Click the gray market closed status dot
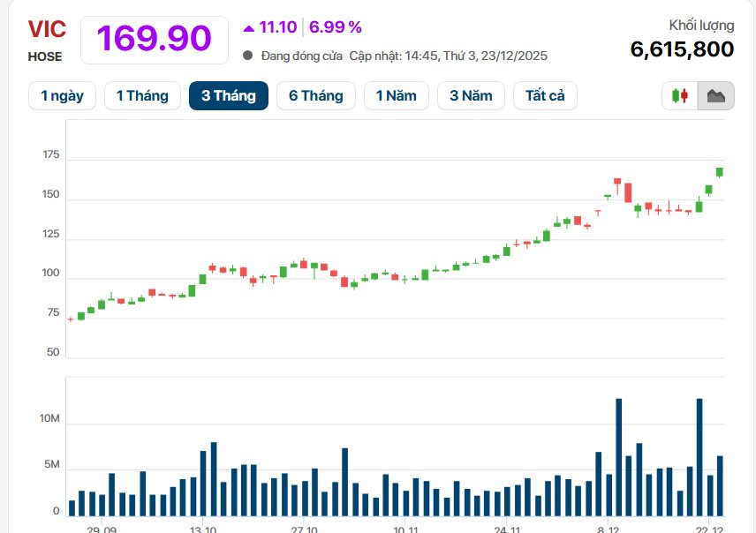 click(248, 56)
